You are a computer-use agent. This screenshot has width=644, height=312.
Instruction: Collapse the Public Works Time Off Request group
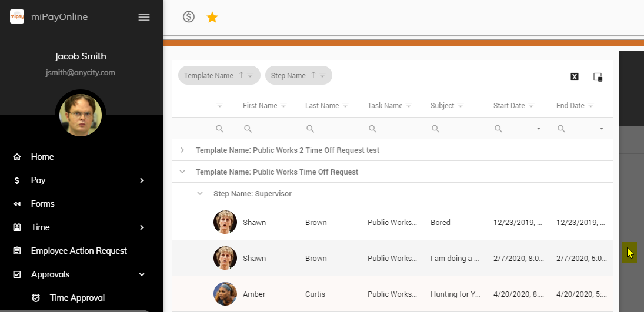182,172
